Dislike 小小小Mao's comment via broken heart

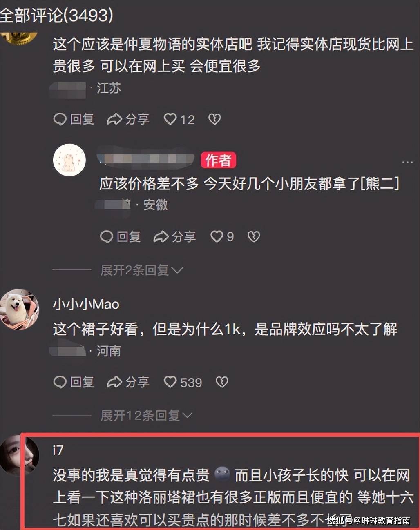point(222,382)
